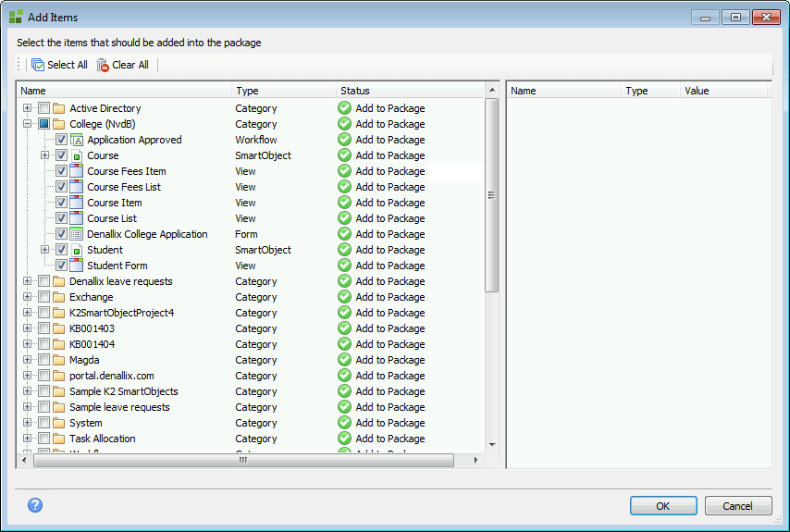Click the green status icon for Exchange
Image resolution: width=790 pixels, height=532 pixels.
coord(344,297)
